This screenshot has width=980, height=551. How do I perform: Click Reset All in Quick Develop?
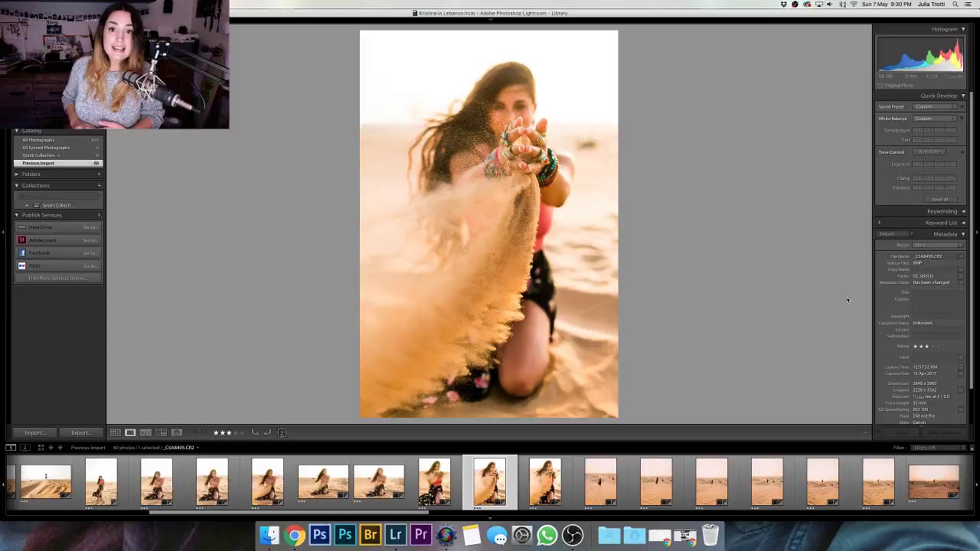(x=941, y=200)
